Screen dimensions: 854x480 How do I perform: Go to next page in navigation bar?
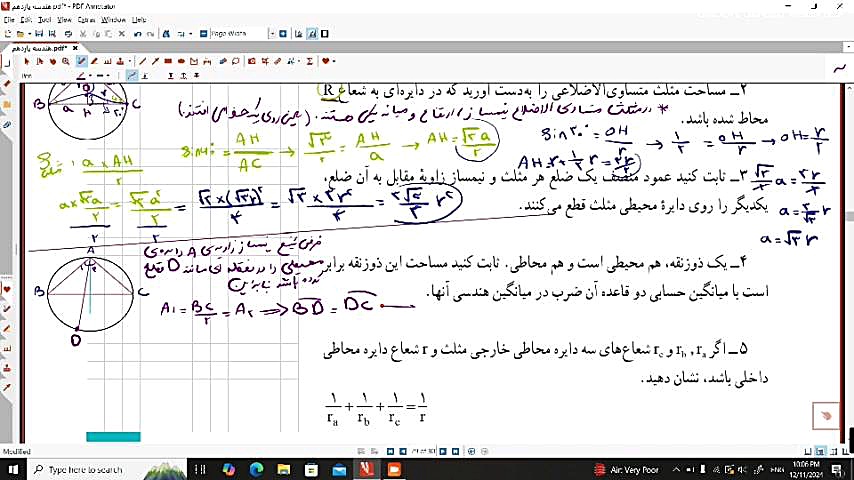tap(443, 451)
